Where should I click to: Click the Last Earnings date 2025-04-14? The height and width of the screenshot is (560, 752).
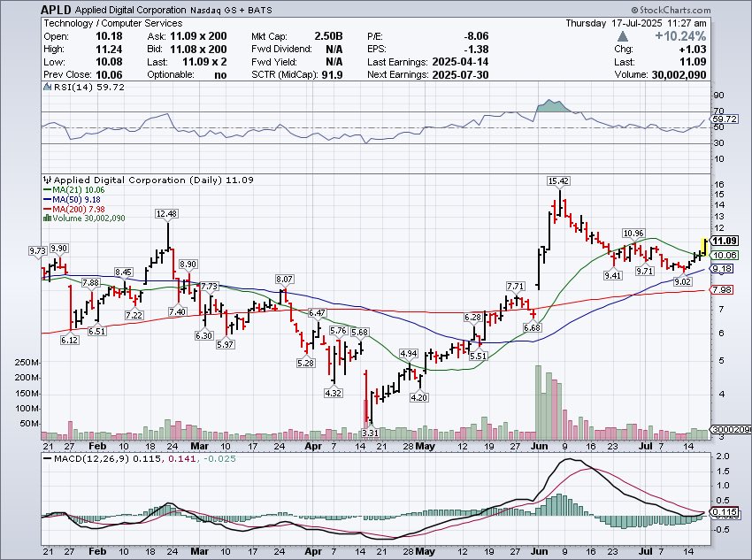click(x=460, y=62)
